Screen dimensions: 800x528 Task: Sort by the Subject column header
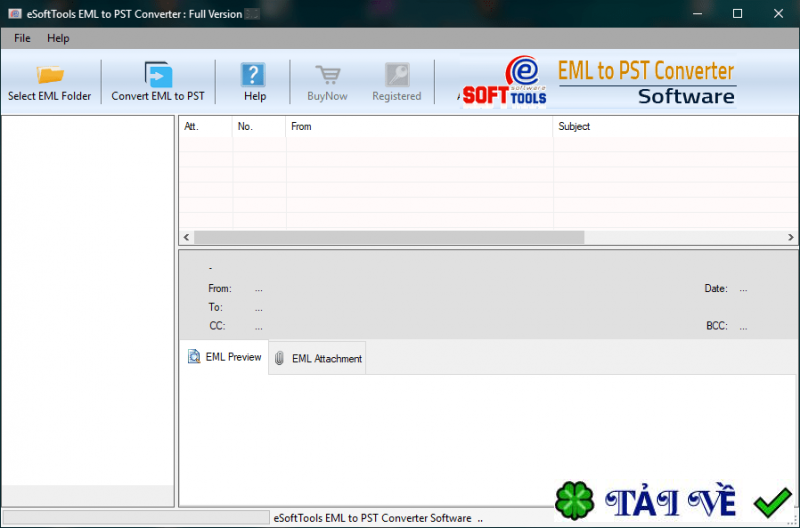(x=676, y=127)
